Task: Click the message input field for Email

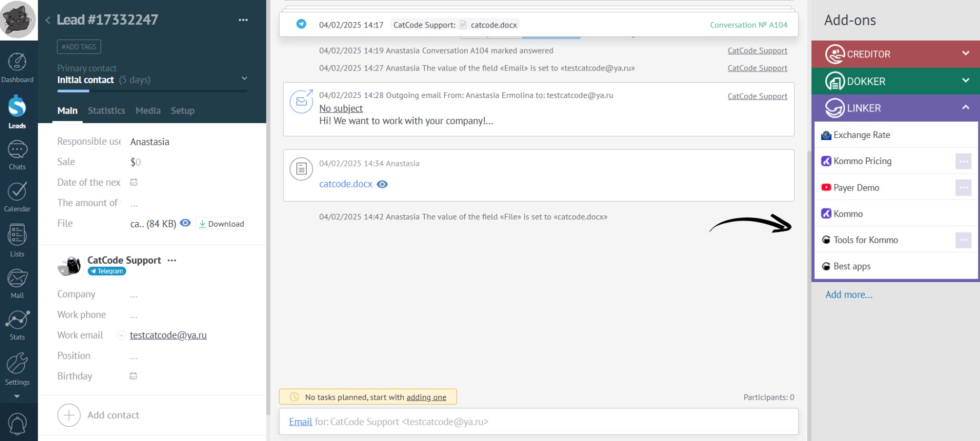Action: coord(579,422)
